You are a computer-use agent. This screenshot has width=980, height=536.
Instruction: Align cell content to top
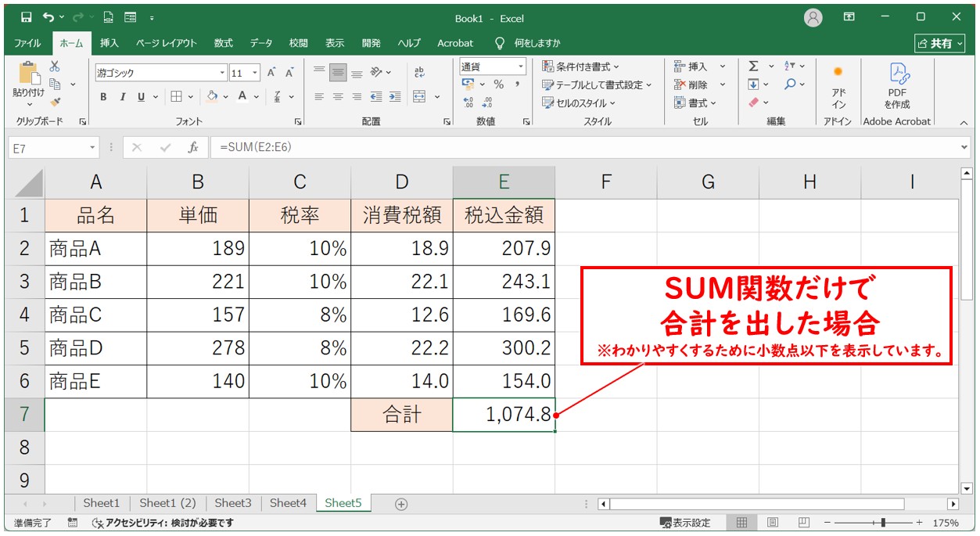pos(319,73)
